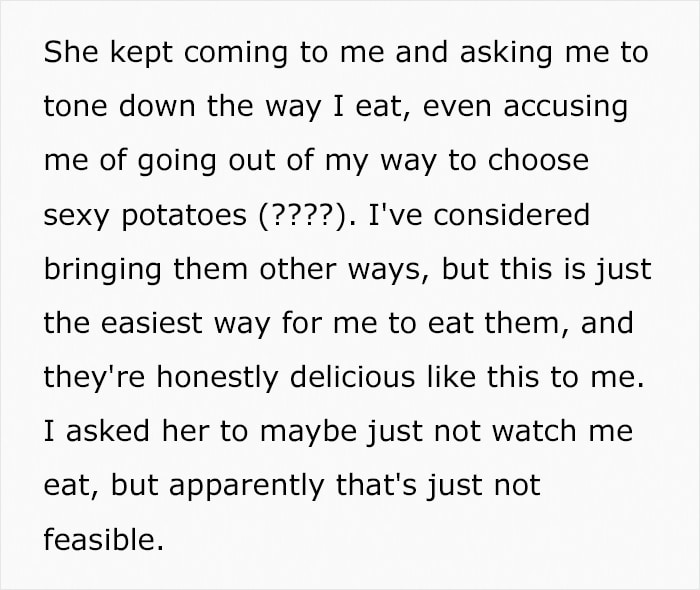
Task: Click the words "but this is just"
Action: (x=547, y=270)
